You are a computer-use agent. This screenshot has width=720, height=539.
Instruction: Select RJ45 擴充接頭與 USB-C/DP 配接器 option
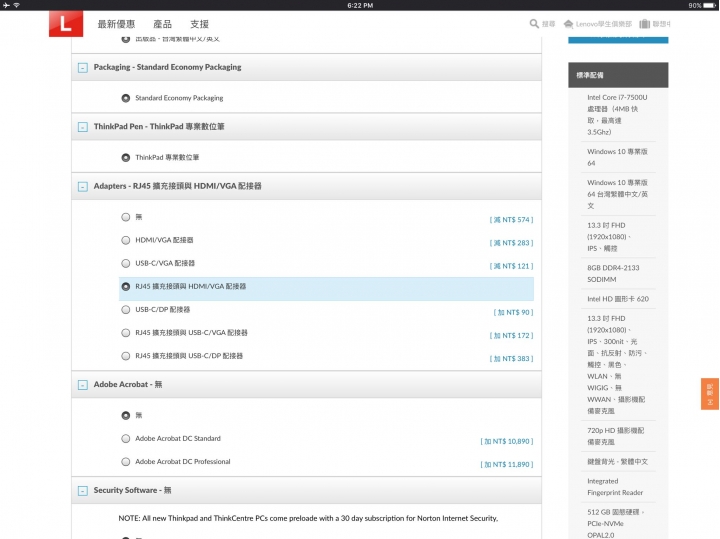point(125,356)
